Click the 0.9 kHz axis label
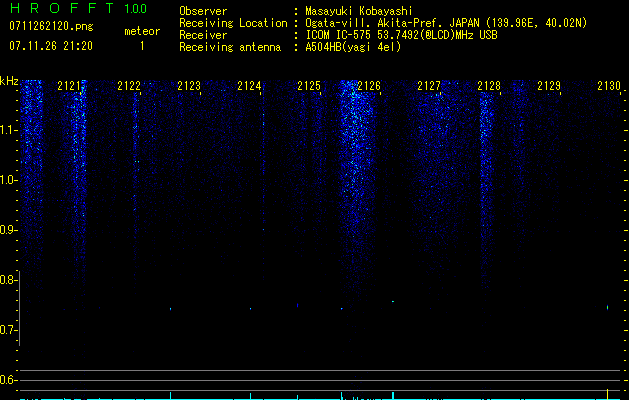Image resolution: width=629 pixels, height=400 pixels. (8, 230)
